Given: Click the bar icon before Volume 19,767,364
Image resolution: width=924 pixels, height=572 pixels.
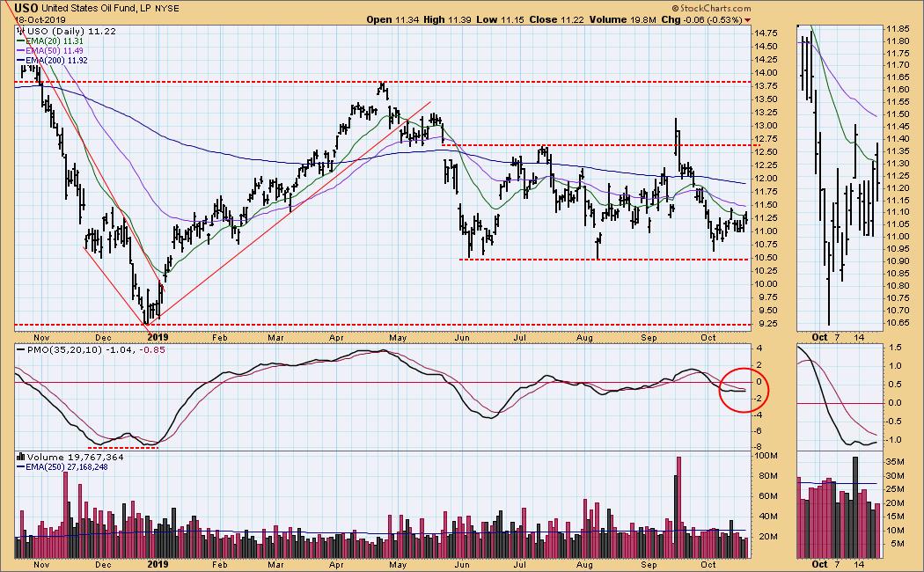Looking at the screenshot, I should [x=21, y=457].
